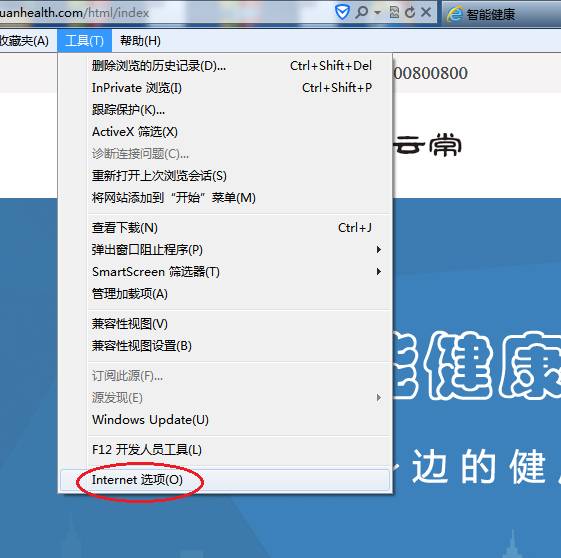Start InPrivate 浏览 from the menu
The image size is (561, 558).
(225, 88)
